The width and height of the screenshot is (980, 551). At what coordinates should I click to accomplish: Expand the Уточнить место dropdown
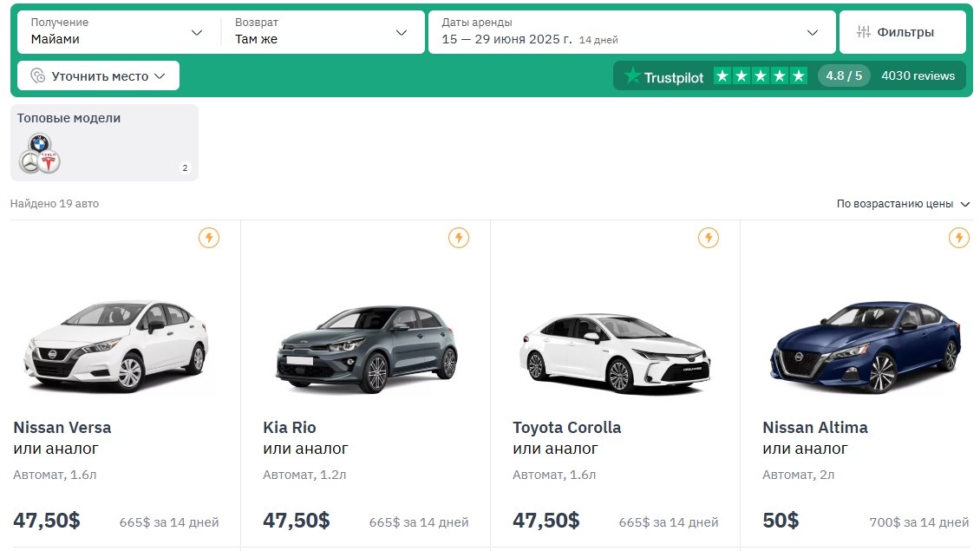[97, 75]
